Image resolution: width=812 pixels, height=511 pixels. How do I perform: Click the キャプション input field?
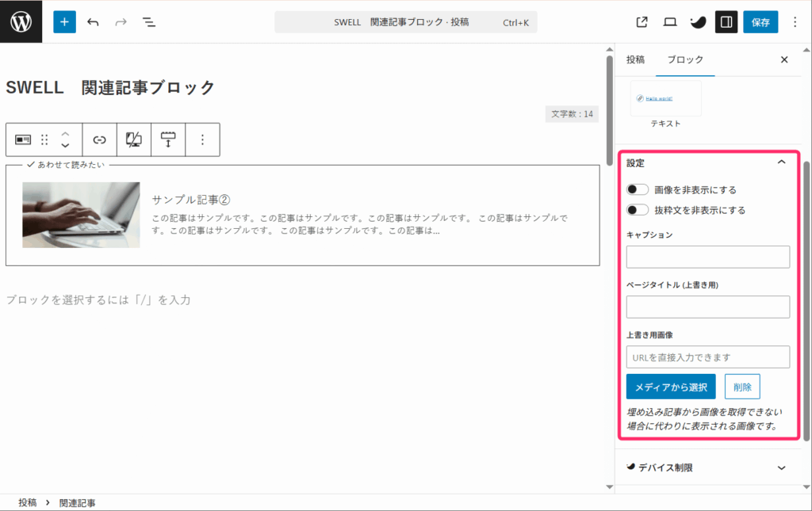708,257
